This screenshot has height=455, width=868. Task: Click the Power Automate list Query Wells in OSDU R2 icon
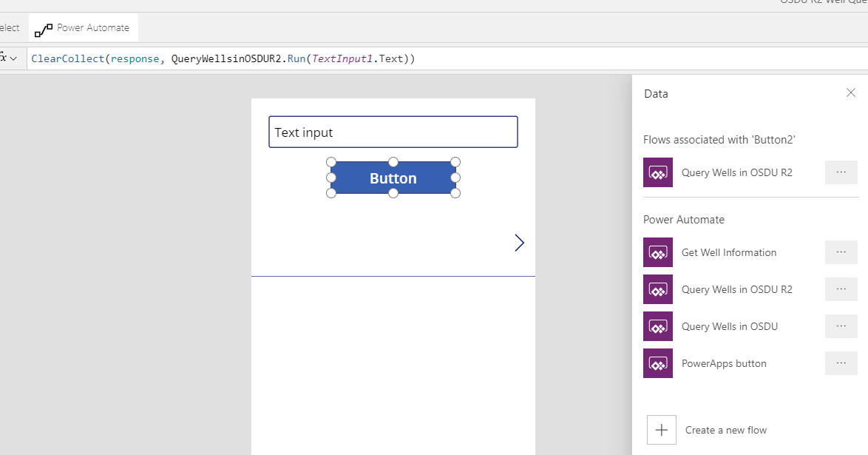pos(657,289)
